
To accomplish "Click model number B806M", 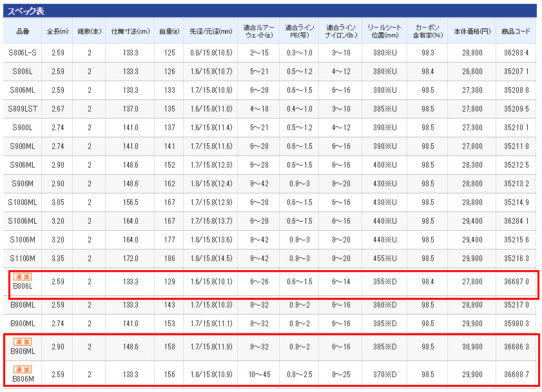I will point(23,379).
